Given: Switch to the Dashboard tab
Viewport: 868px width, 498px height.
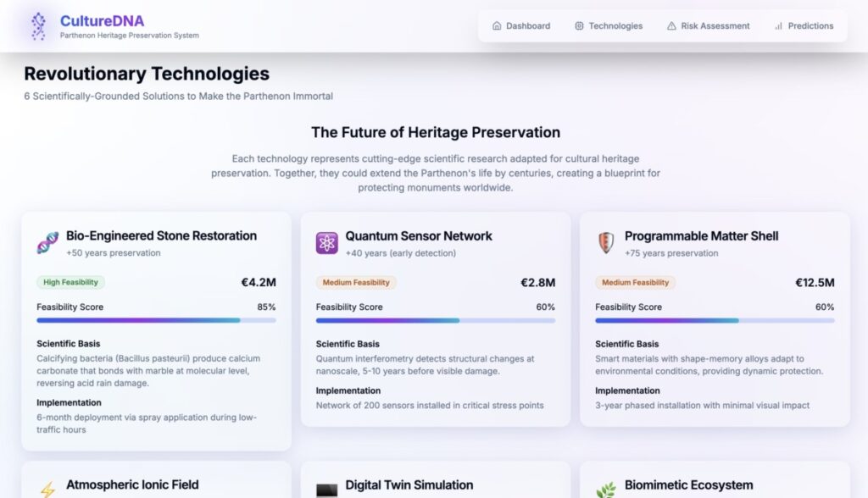Looking at the screenshot, I should tap(520, 26).
